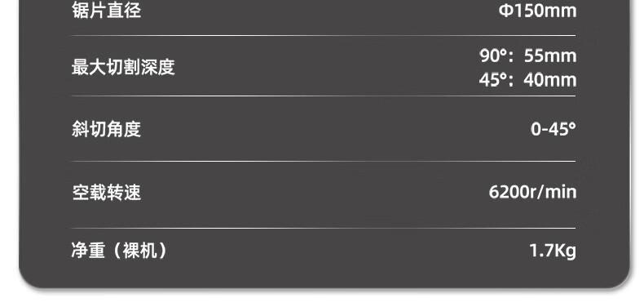Click the 净重（裸机）label

coord(120,250)
